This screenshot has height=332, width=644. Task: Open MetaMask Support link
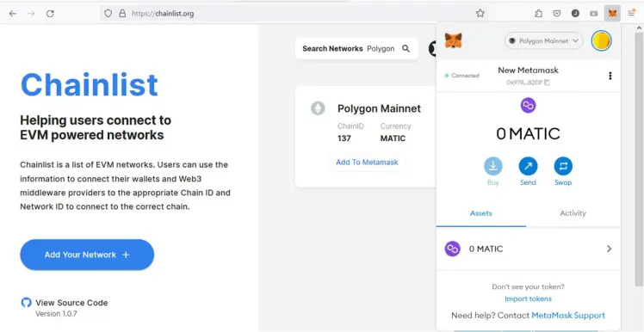click(x=568, y=315)
